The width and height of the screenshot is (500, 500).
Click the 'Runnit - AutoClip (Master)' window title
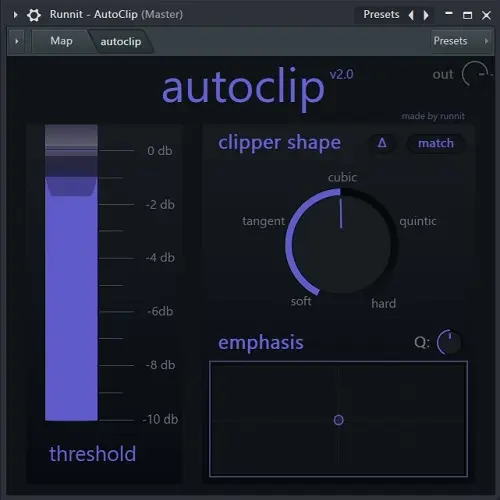pyautogui.click(x=116, y=15)
